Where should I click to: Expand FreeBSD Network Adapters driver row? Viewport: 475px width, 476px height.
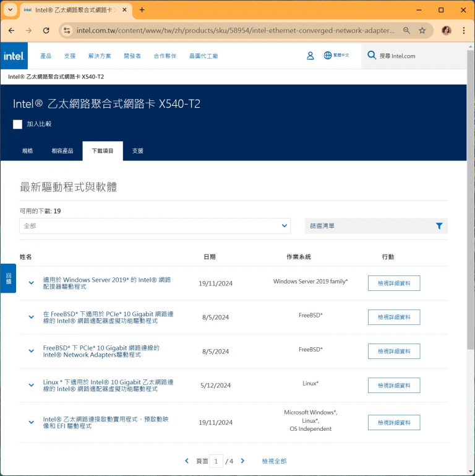click(x=32, y=351)
